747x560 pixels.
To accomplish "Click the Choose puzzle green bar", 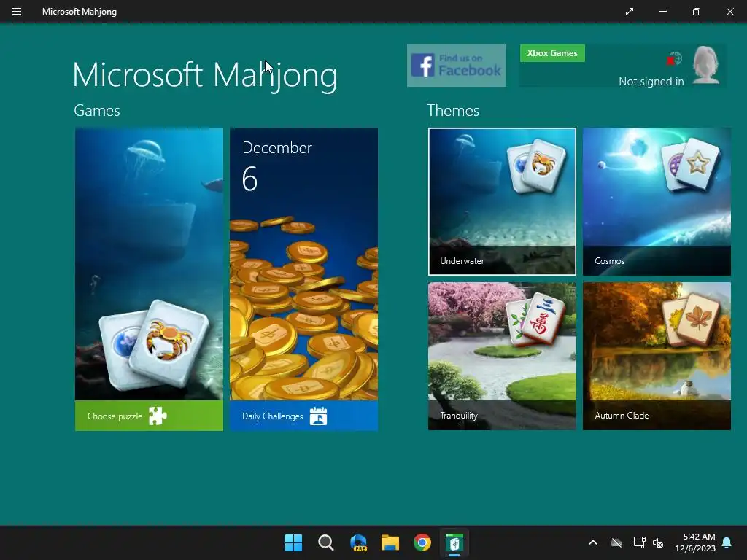I will click(x=149, y=416).
